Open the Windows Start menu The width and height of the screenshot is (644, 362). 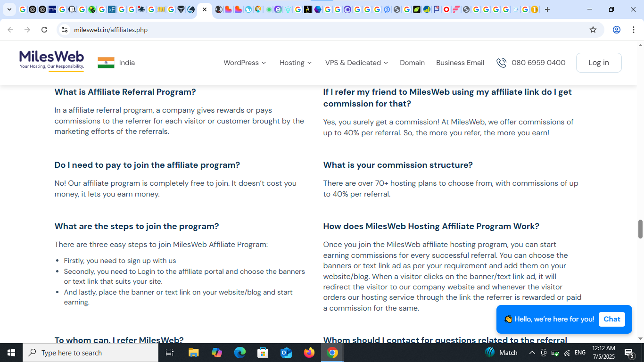point(11,353)
